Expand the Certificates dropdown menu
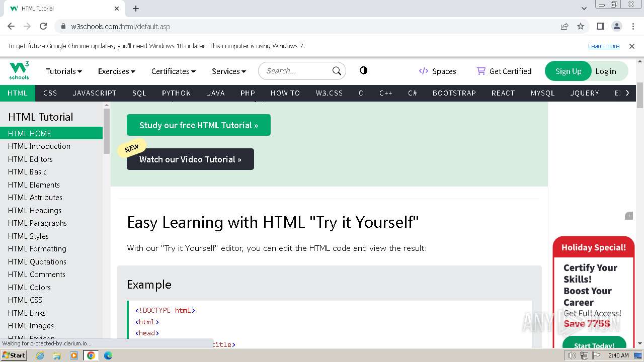Screen dimensions: 644x362 (174, 71)
